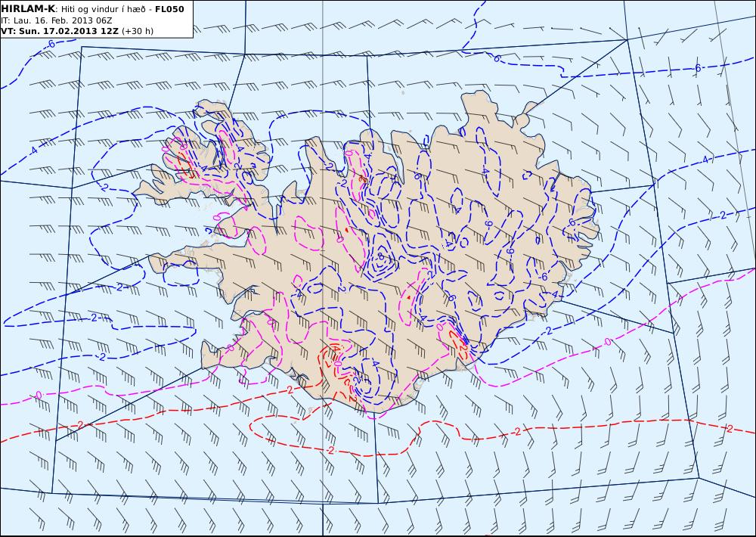
Task: Select the "Hiti og vindur í hæð" title text
Action: (x=103, y=9)
